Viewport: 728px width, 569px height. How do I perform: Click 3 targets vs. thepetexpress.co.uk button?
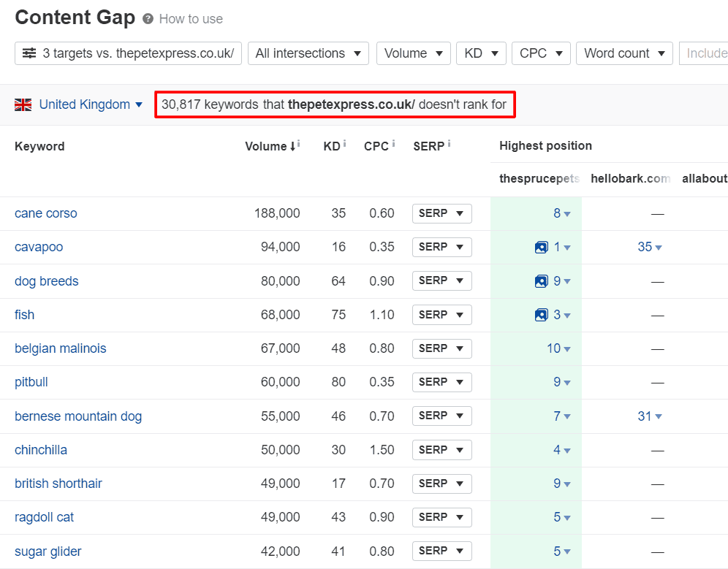[x=128, y=53]
